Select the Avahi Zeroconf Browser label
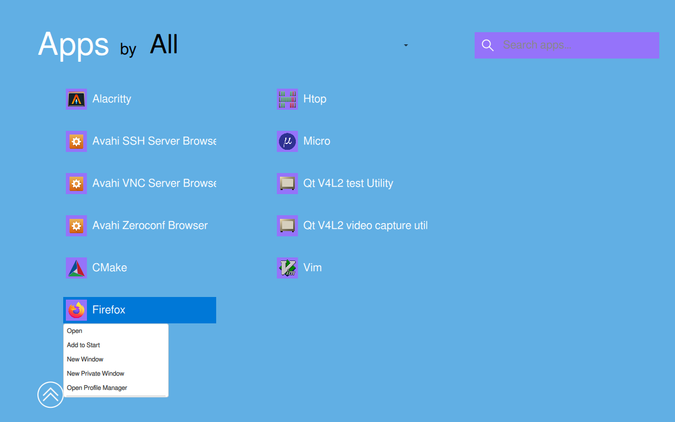The image size is (675, 422). (150, 226)
